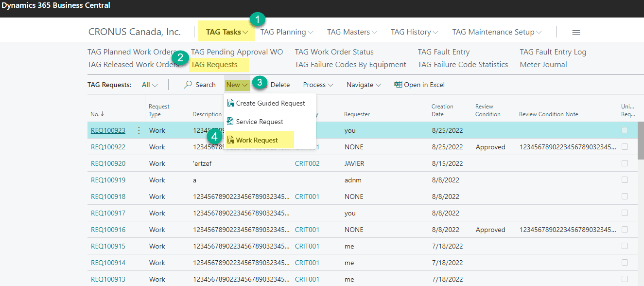This screenshot has height=286, width=644.
Task: Open the three-dot menu for REQ100923
Action: 139,130
